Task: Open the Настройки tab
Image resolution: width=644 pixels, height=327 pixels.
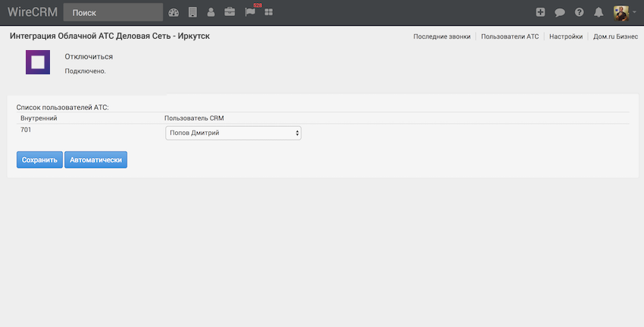Action: [565, 36]
